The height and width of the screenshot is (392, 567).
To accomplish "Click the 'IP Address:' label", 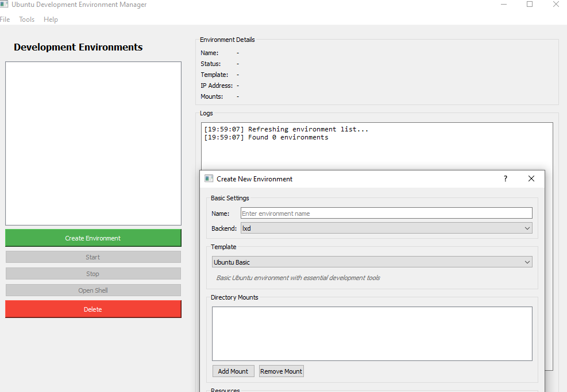I will tap(217, 86).
